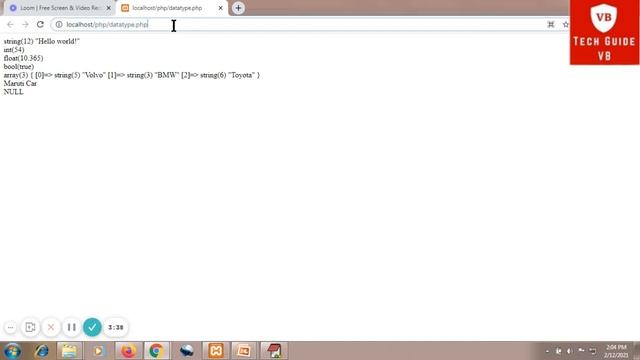Click the array(3) output line
Image resolution: width=640 pixels, height=360 pixels.
132,75
